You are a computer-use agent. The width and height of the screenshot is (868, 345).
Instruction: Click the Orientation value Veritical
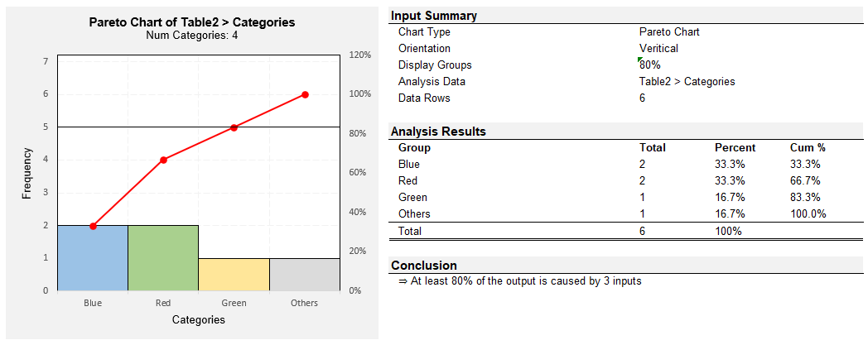click(x=658, y=49)
